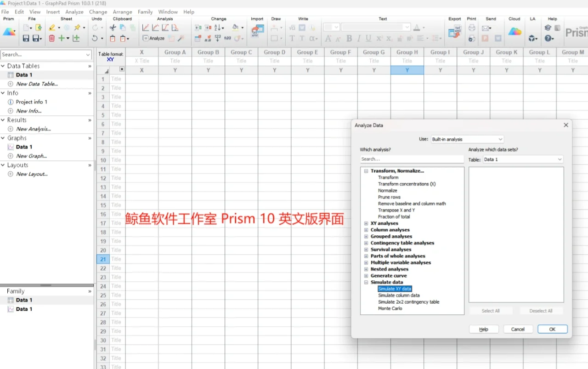The image size is (588, 369).
Task: Click the first graph icon in Analysis group
Action: 146,28
